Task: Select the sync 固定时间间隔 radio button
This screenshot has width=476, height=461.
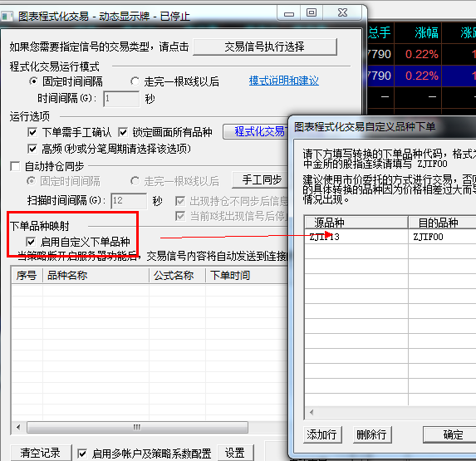Action: pos(31,181)
